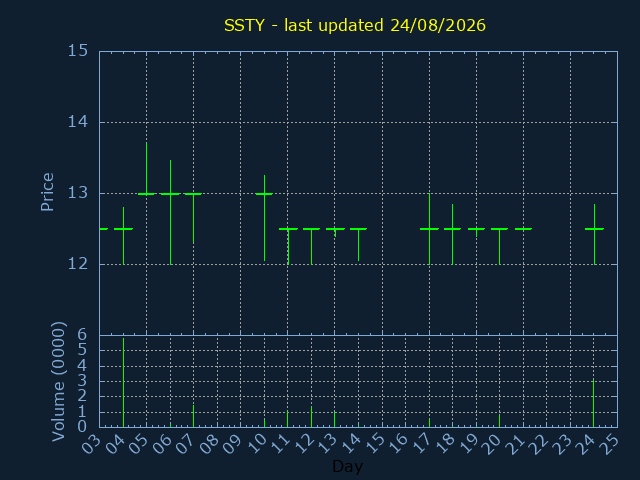Viewport: 640px width, 480px height.
Task: Click the 13 price axis label
Action: (78, 193)
